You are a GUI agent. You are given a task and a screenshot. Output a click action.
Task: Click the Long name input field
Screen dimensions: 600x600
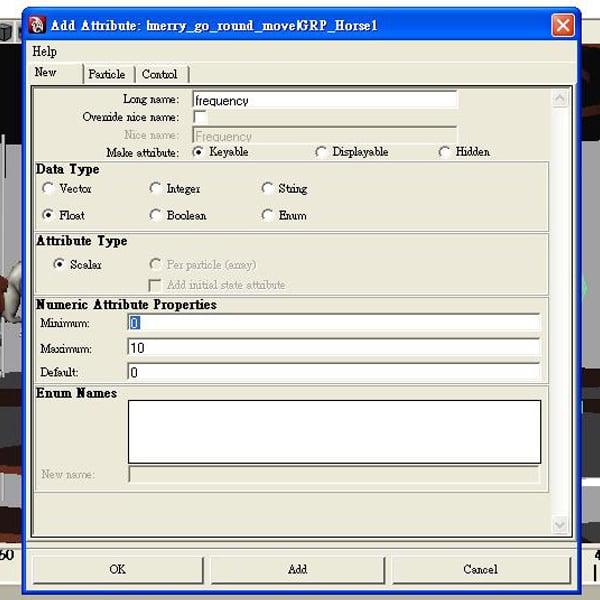[324, 100]
